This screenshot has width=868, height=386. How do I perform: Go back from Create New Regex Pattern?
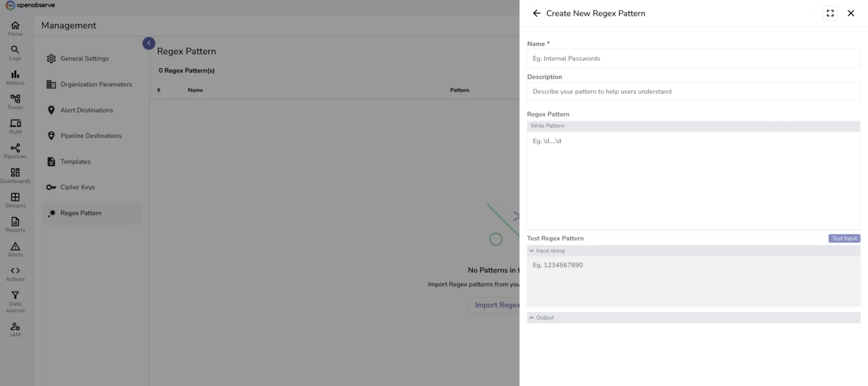click(x=537, y=13)
